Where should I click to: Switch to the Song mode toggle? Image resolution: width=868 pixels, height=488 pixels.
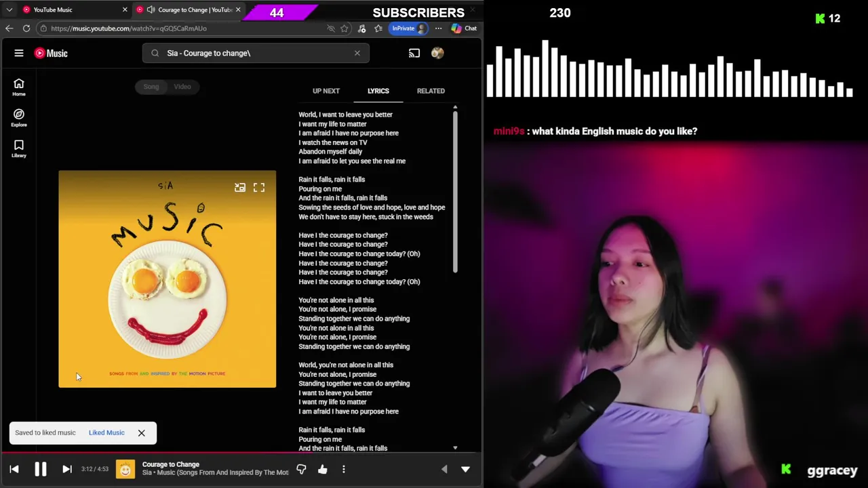151,87
